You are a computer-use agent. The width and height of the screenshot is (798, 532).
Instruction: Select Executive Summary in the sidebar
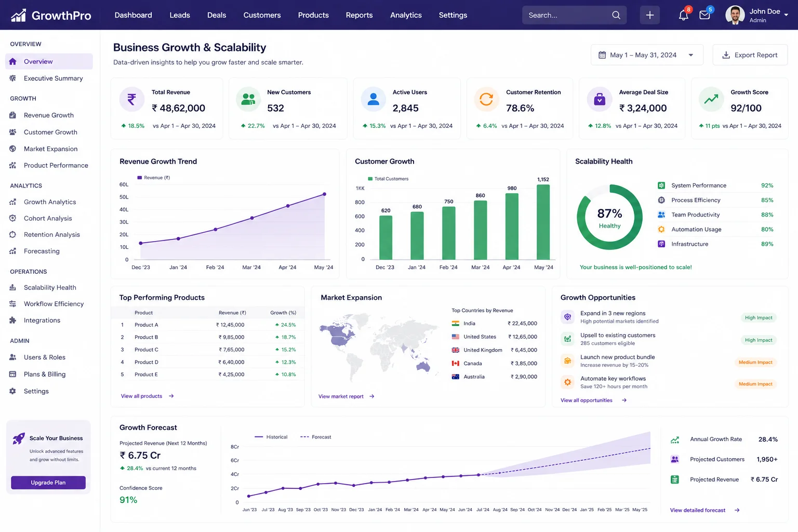pyautogui.click(x=49, y=78)
